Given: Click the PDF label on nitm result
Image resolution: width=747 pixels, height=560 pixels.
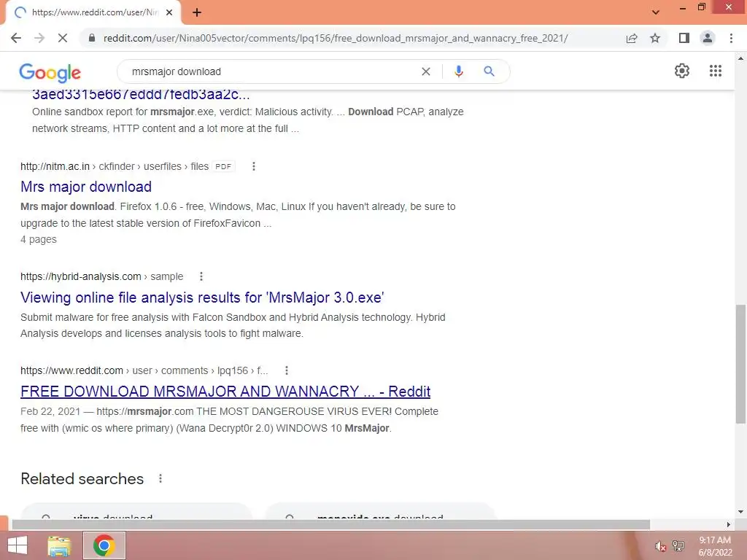Looking at the screenshot, I should [x=223, y=167].
